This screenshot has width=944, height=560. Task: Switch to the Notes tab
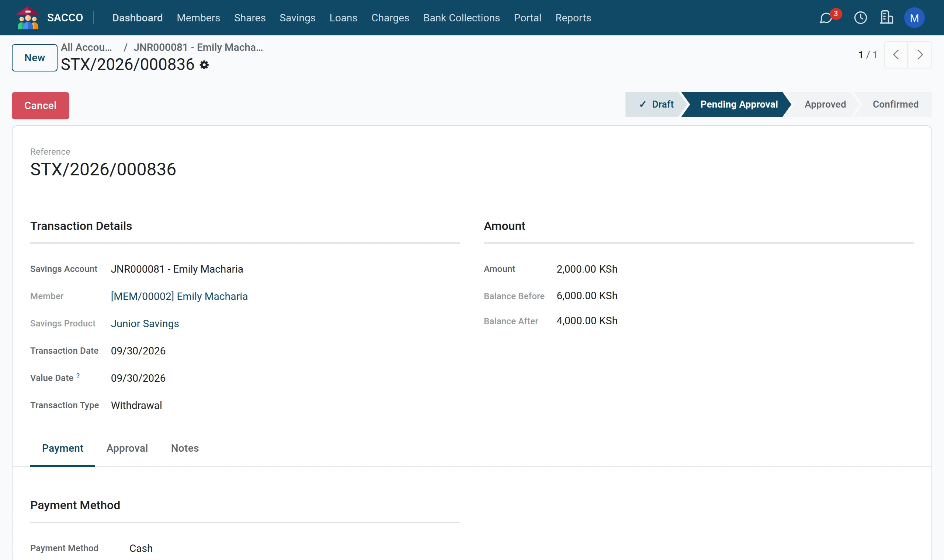[185, 448]
